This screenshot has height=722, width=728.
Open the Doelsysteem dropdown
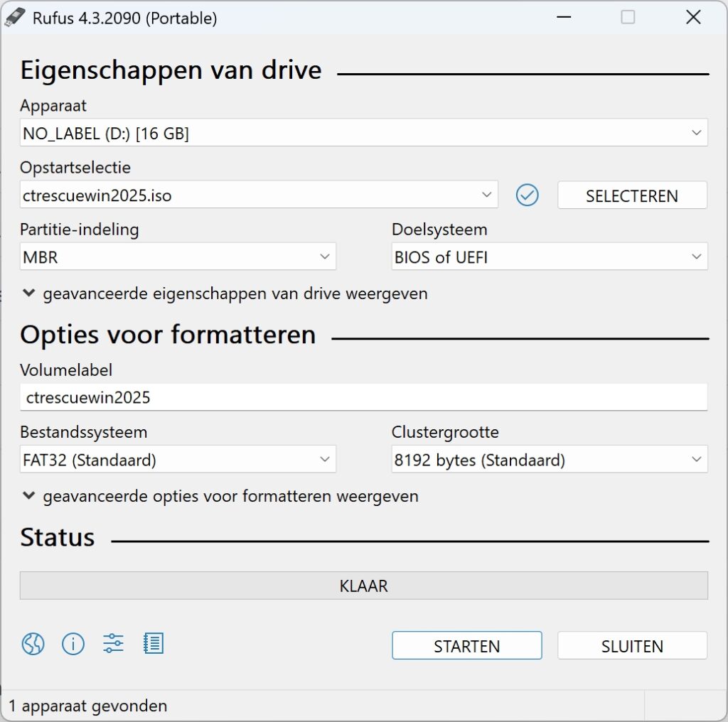point(549,257)
